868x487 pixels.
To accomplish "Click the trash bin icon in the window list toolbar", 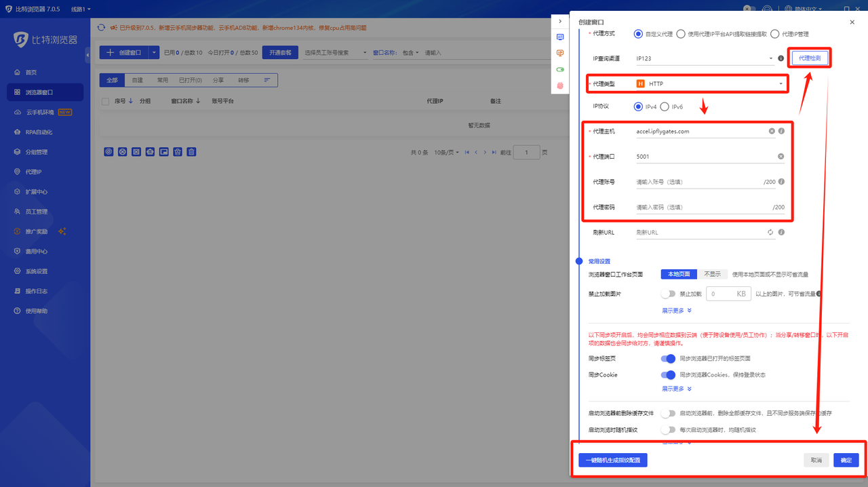I will (191, 152).
